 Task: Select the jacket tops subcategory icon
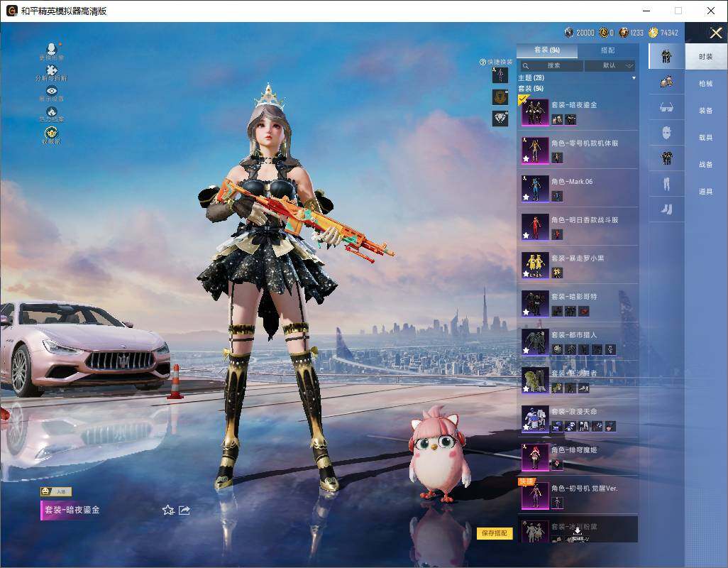(x=666, y=158)
